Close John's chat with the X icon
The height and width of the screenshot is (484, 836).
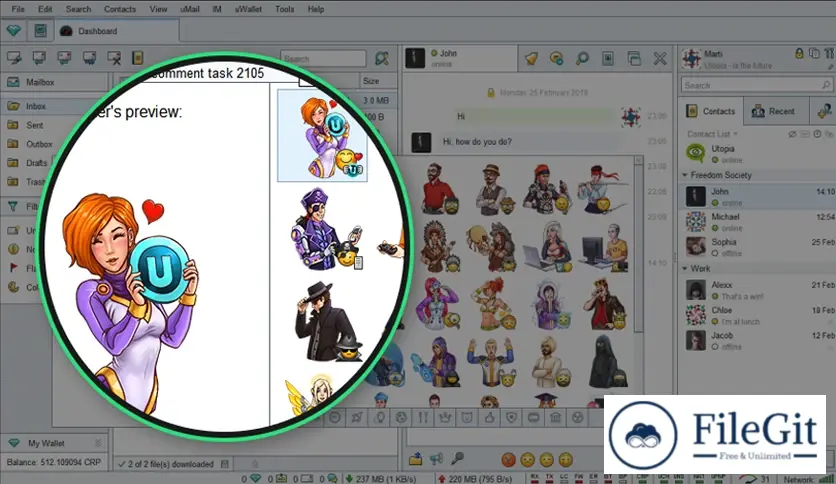660,59
